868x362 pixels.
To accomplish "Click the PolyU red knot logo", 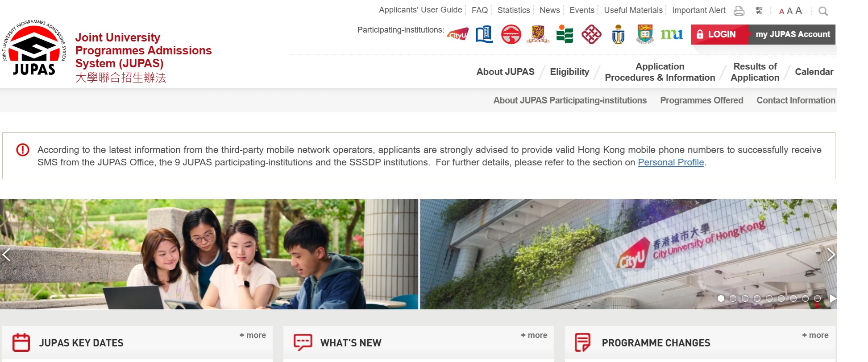I will [x=591, y=34].
